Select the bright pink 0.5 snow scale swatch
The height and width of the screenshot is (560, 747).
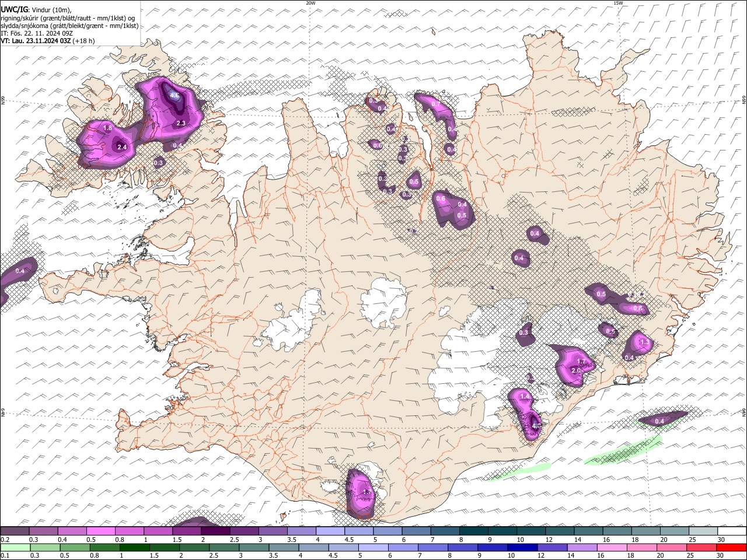tap(100, 531)
